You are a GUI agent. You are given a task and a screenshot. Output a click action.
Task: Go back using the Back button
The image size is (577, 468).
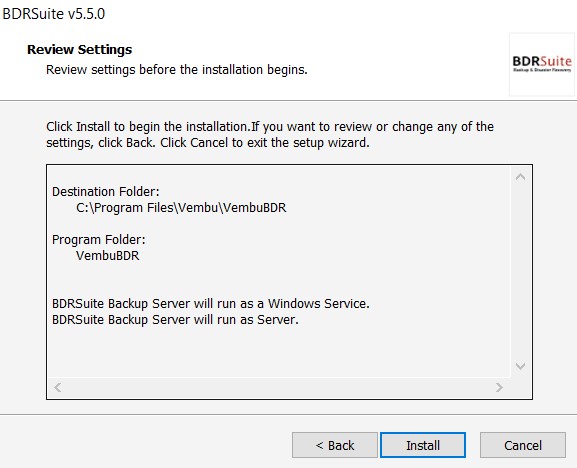[335, 445]
